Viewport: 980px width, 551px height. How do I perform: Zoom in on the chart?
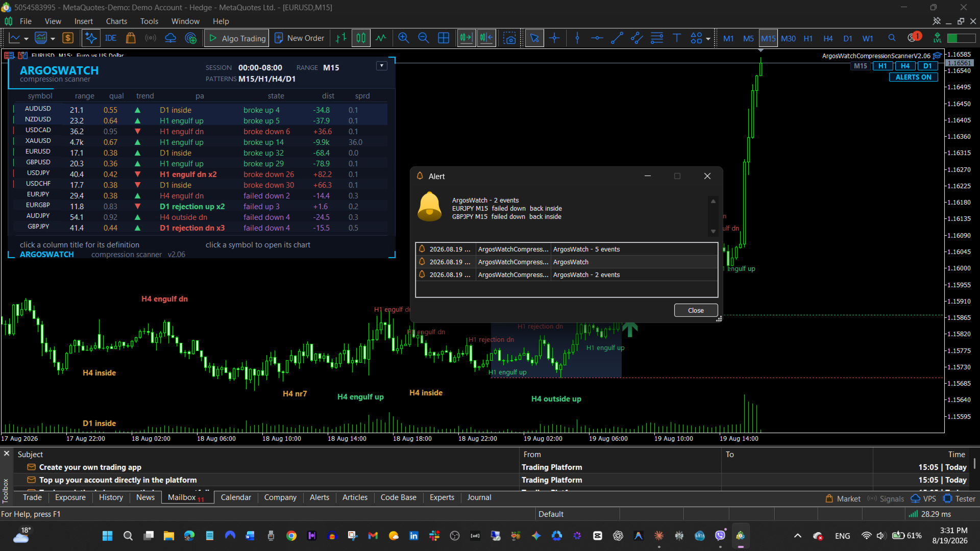pyautogui.click(x=404, y=38)
